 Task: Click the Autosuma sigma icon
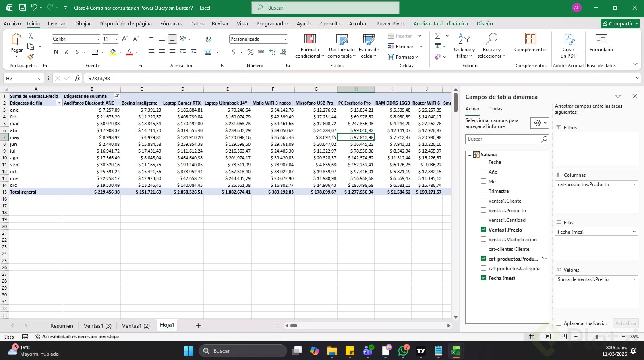pyautogui.click(x=438, y=36)
